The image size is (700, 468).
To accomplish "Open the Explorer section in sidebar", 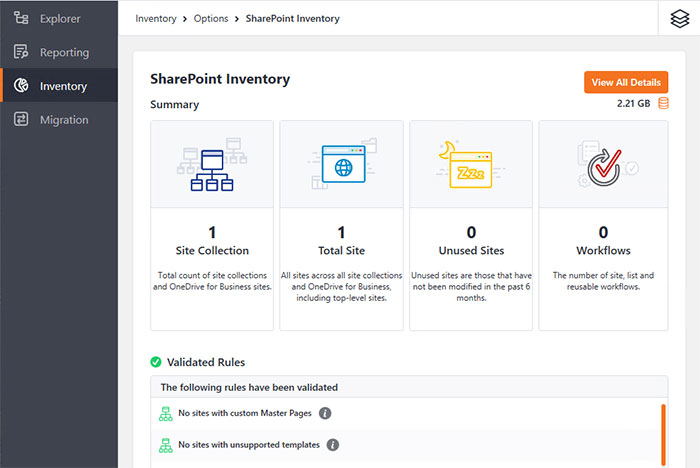I will point(59,18).
